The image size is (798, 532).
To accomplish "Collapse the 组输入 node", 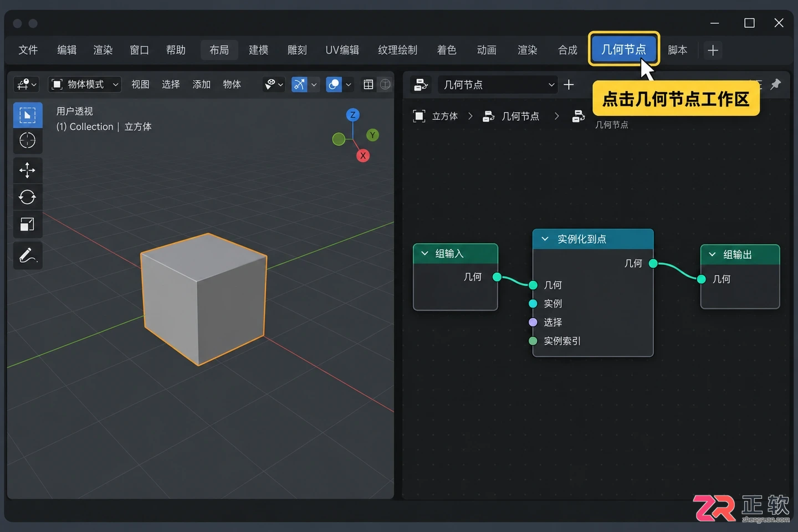I will click(x=425, y=253).
